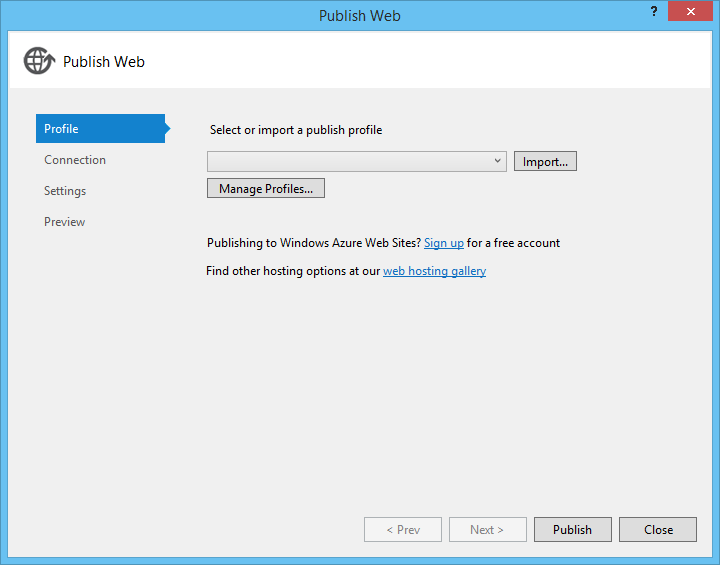
Task: Click the < Prev button
Action: (403, 530)
